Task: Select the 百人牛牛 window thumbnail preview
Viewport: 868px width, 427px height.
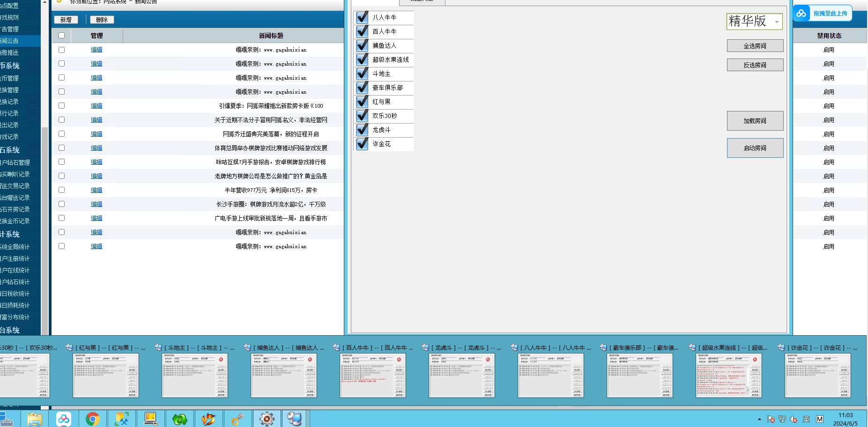Action: click(373, 375)
